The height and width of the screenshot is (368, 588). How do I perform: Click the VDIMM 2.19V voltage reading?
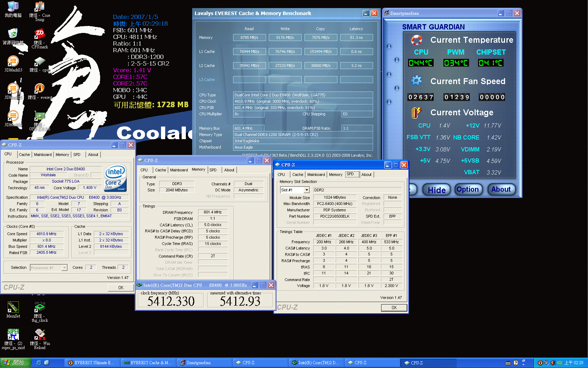(493, 149)
